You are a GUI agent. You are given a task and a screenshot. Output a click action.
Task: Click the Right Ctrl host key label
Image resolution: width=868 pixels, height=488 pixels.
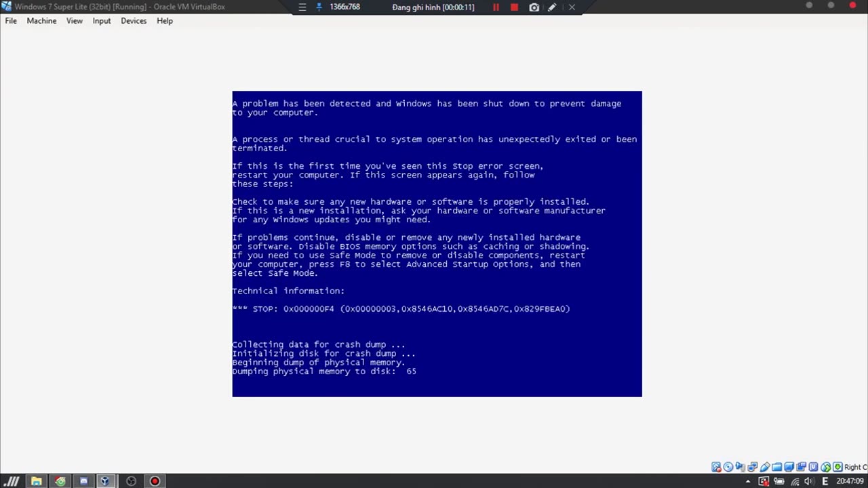(x=856, y=467)
